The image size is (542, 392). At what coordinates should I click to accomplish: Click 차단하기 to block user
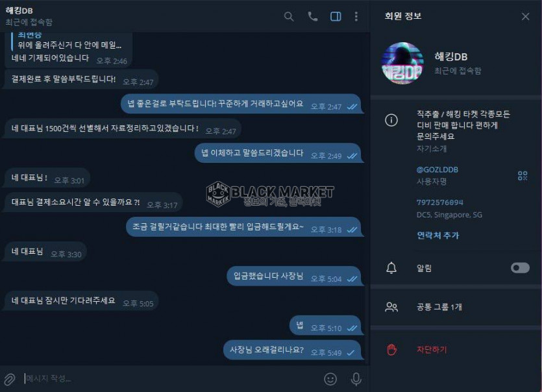tap(432, 349)
